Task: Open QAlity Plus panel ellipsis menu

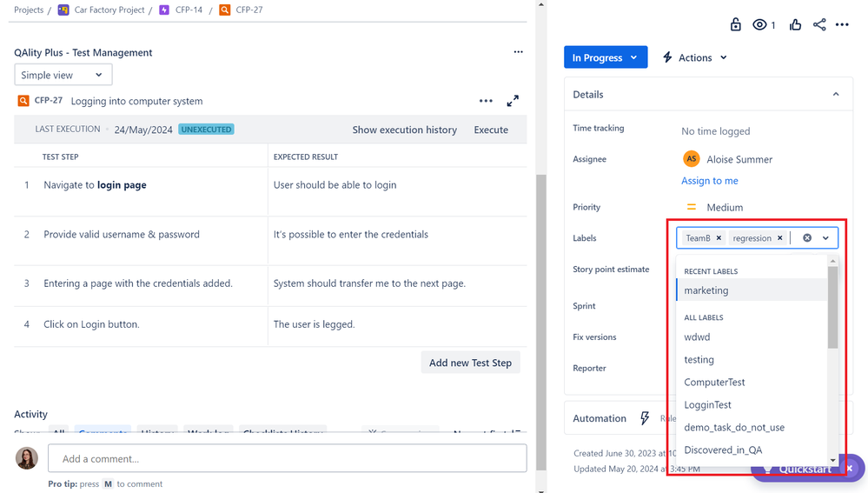Action: pyautogui.click(x=518, y=52)
